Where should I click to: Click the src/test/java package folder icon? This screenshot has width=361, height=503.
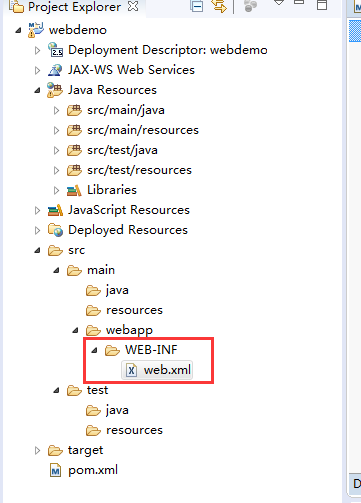(74, 150)
